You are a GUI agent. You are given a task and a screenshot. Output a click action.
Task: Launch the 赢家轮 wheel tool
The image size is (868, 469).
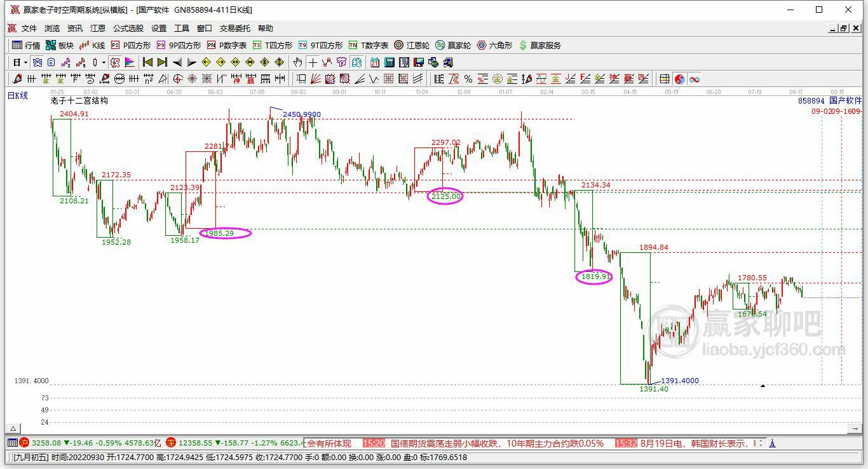453,45
